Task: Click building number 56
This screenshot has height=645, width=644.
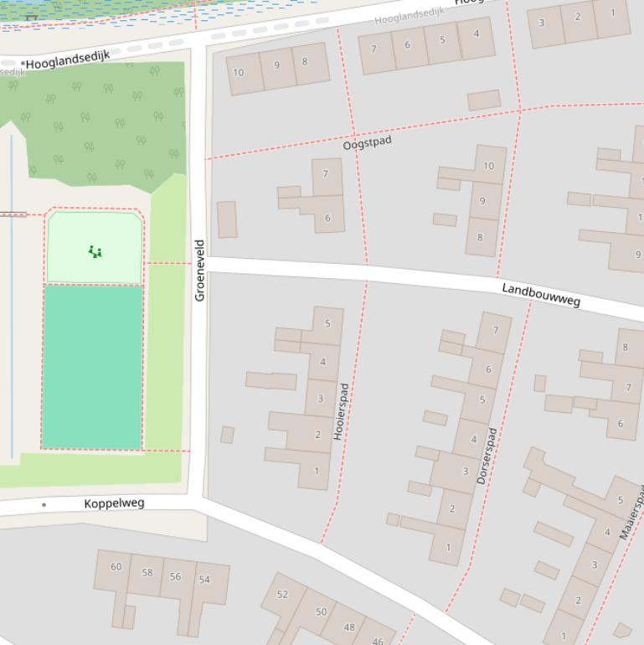Action: coord(175,576)
